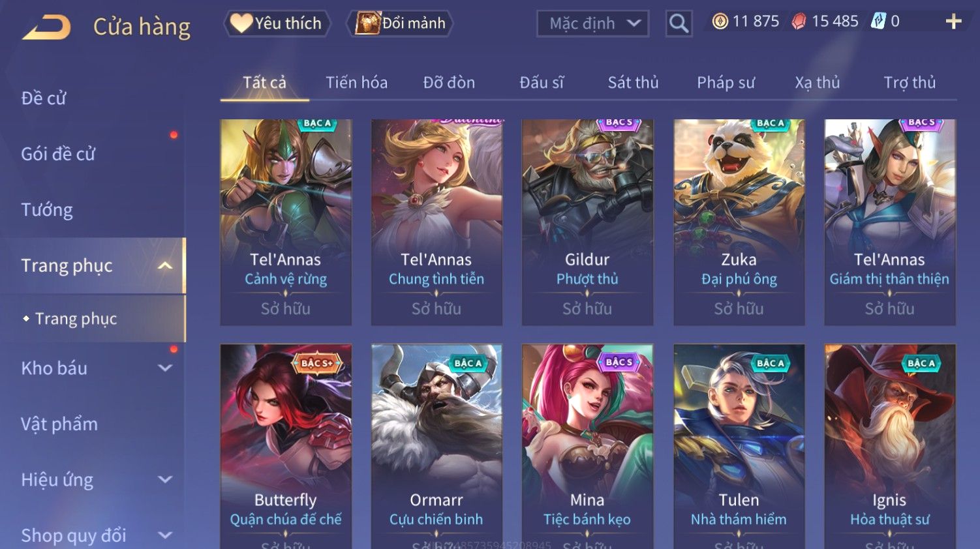Tap the blue voucher currency icon
Viewport: 980px width, 549px height.
(x=878, y=22)
